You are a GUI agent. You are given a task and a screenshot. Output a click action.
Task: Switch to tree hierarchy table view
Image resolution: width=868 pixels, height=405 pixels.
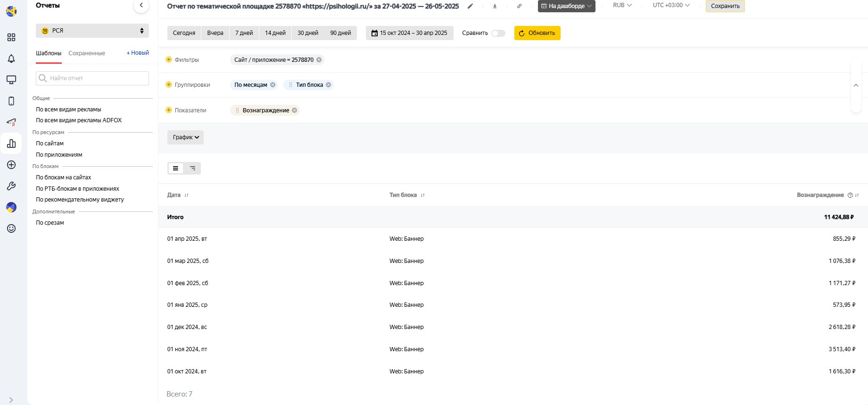point(192,168)
